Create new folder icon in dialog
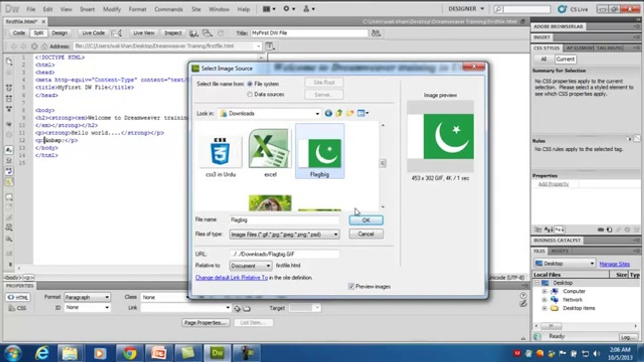 (x=350, y=113)
